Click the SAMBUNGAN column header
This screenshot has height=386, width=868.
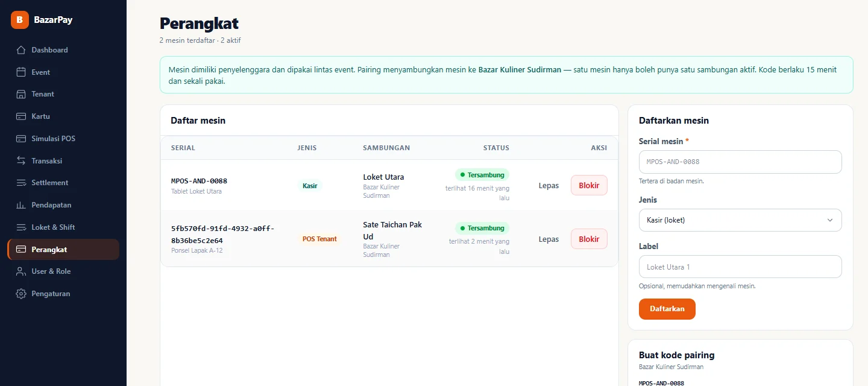click(386, 148)
